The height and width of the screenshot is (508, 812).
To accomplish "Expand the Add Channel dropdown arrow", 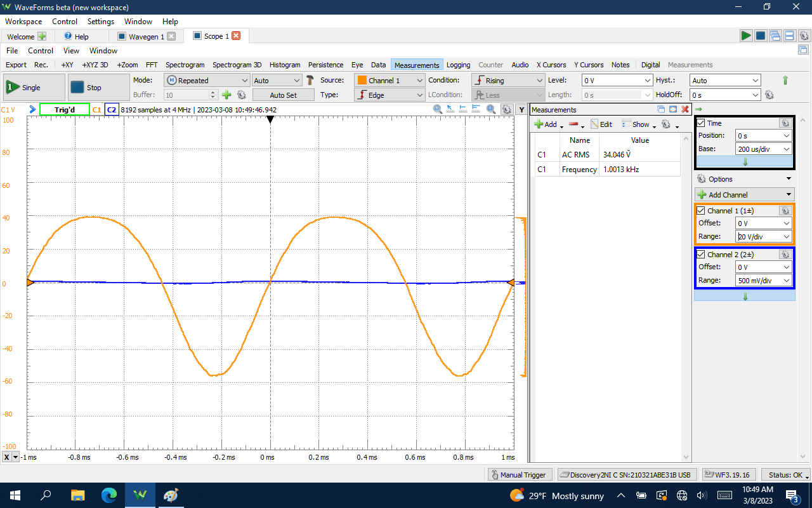I will [789, 194].
